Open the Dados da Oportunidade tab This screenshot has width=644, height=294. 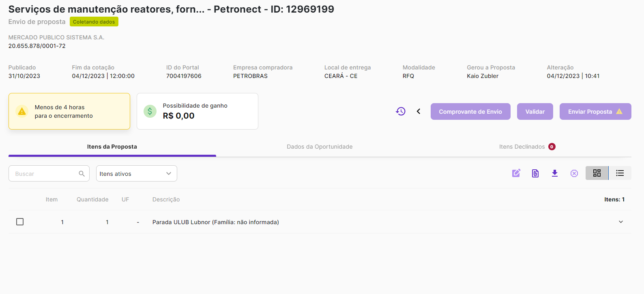click(320, 147)
